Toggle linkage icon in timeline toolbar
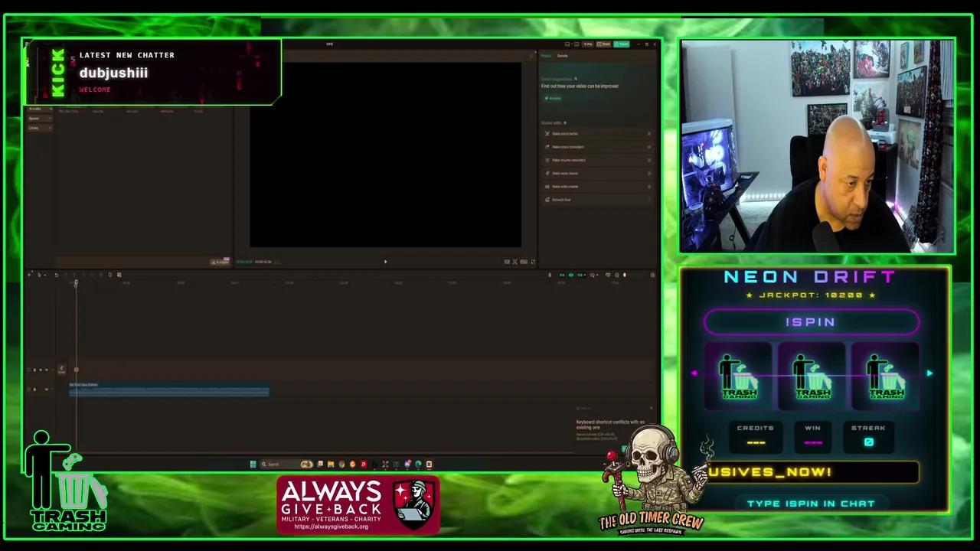 tap(580, 275)
